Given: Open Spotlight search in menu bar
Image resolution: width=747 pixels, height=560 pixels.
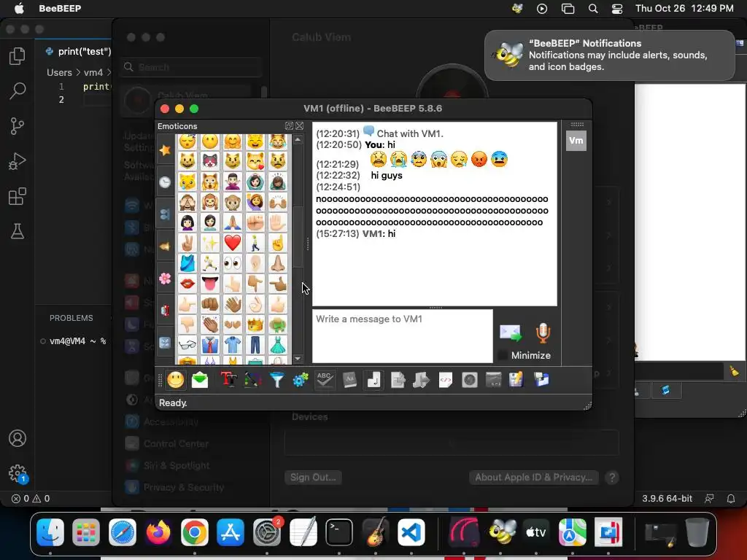Looking at the screenshot, I should 593,9.
